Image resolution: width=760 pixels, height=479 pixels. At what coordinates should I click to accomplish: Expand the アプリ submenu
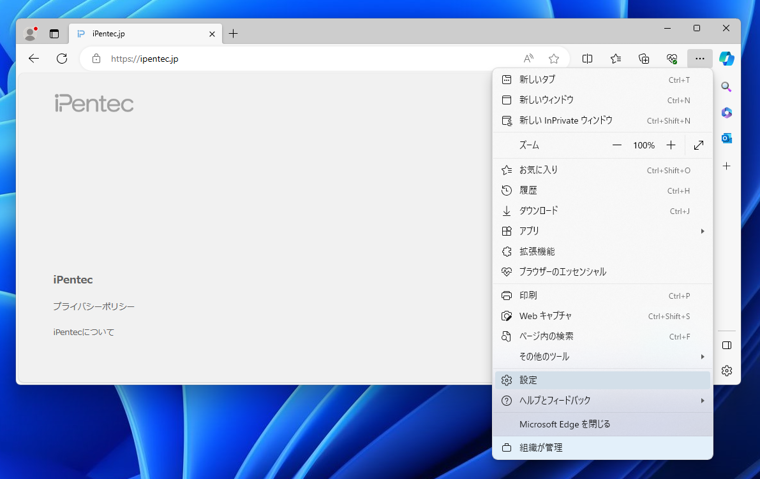[x=602, y=231]
